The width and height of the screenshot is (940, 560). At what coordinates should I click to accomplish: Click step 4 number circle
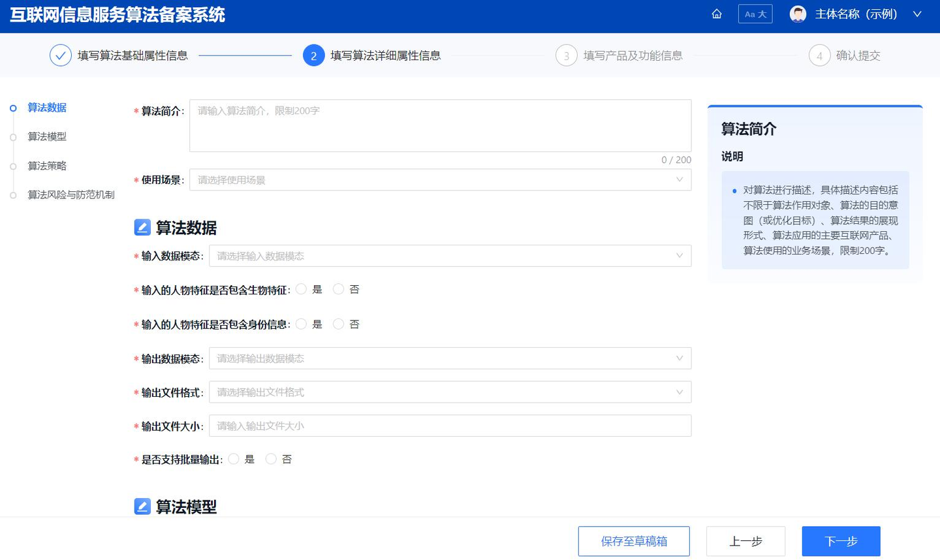pos(819,55)
